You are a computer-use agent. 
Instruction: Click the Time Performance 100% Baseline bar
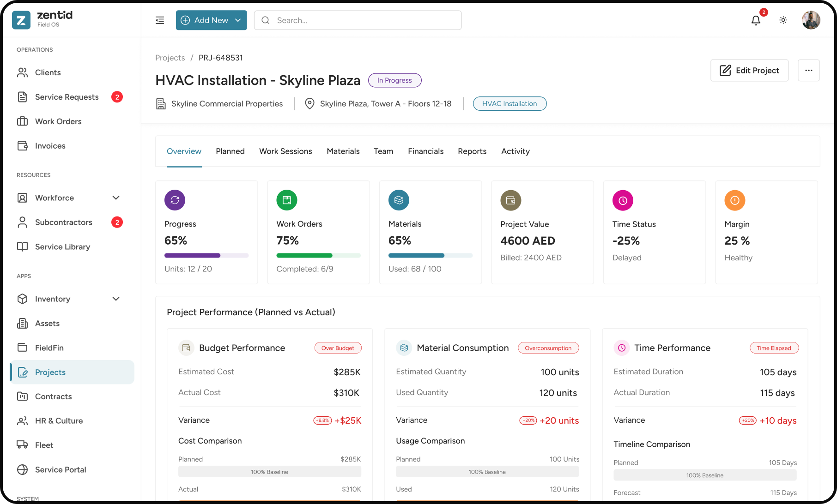[x=705, y=475]
